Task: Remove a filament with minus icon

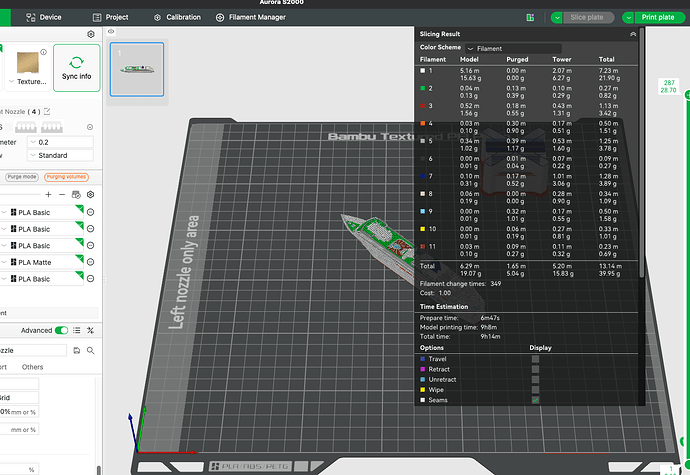Action: click(62, 195)
